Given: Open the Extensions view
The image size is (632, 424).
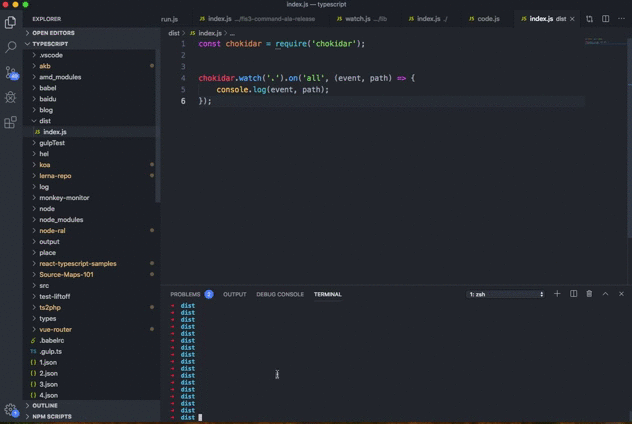Looking at the screenshot, I should tap(11, 123).
